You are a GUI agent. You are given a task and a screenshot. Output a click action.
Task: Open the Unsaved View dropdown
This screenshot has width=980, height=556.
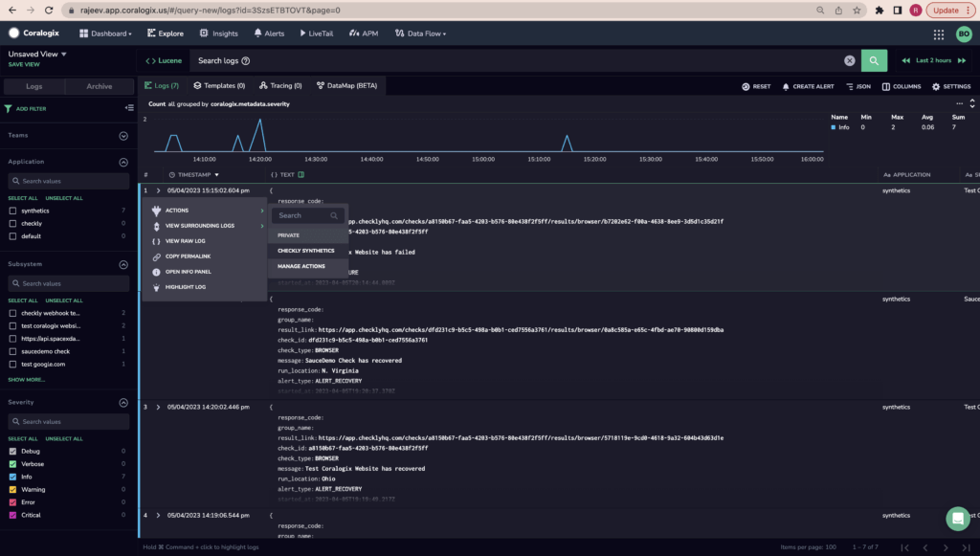(37, 54)
